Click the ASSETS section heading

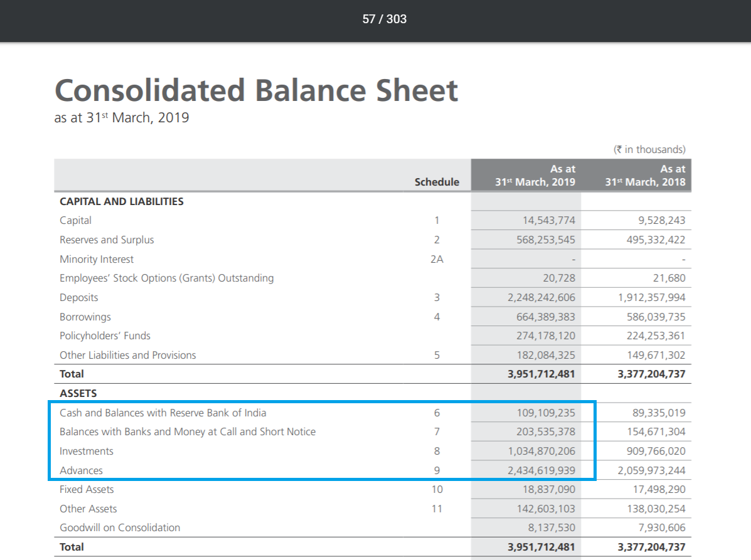[78, 393]
